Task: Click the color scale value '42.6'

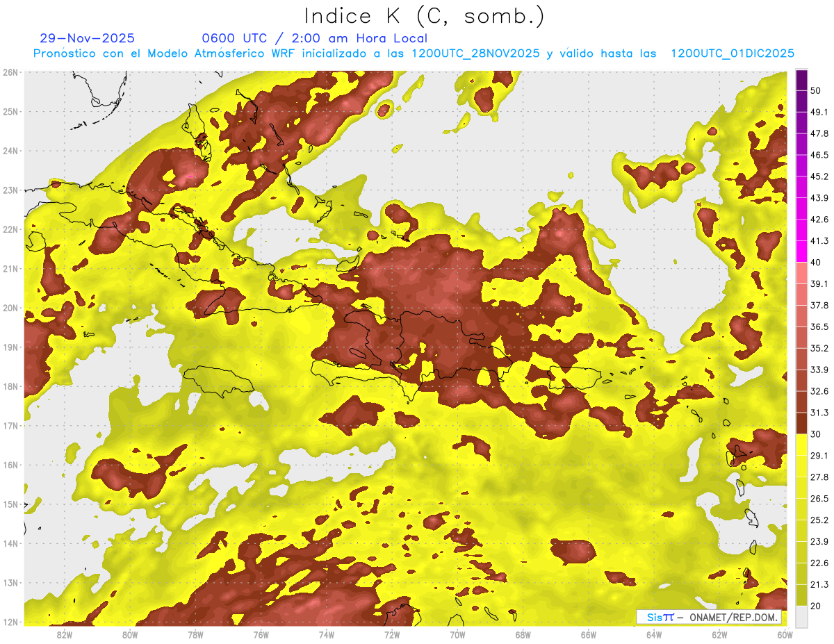Action: (x=819, y=220)
